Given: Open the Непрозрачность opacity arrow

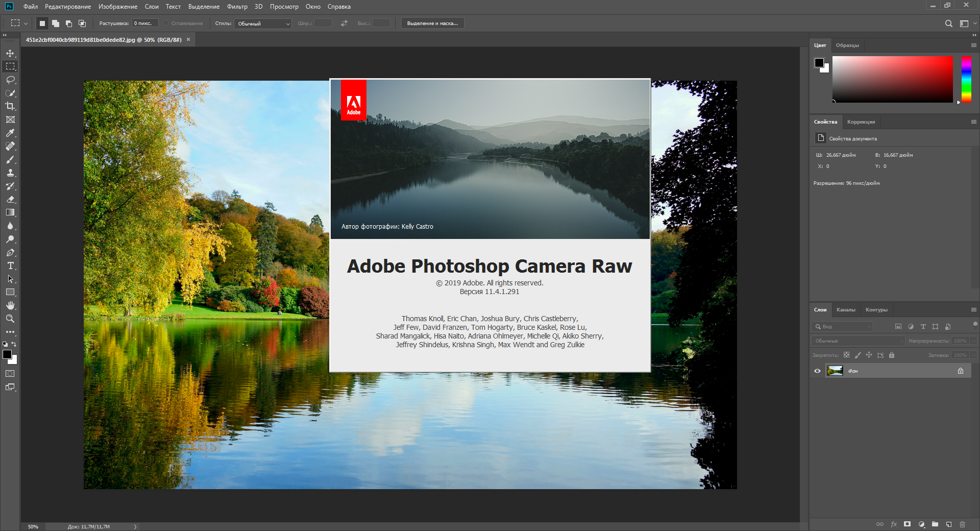Looking at the screenshot, I should tap(973, 341).
